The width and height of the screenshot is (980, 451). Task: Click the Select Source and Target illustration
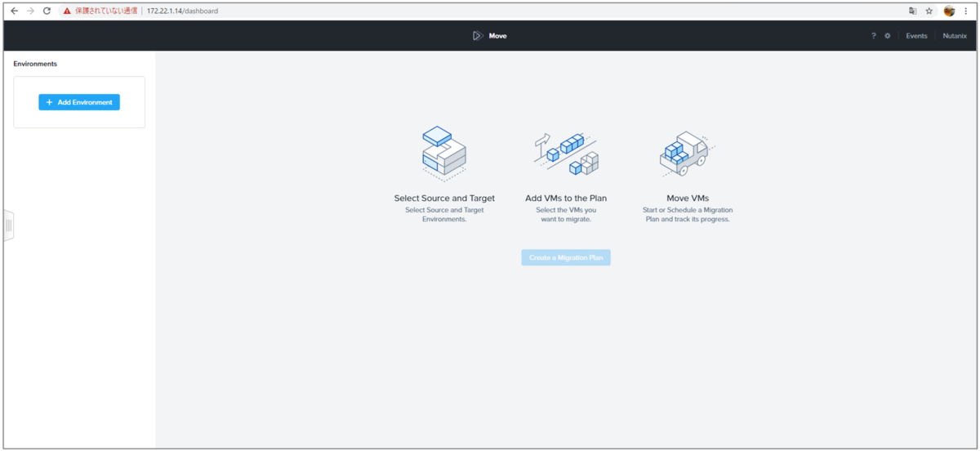pos(443,154)
